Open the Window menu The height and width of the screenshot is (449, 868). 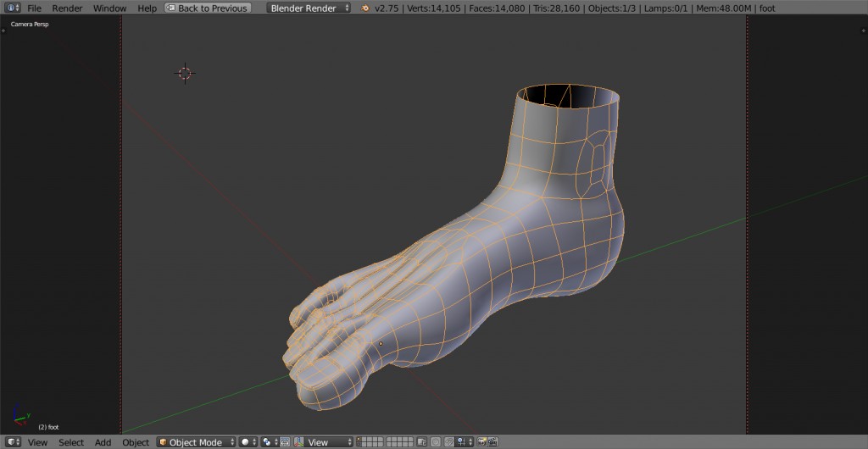coord(109,8)
